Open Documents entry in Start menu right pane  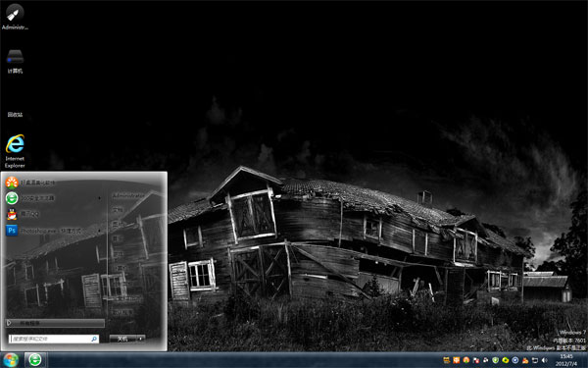(119, 210)
